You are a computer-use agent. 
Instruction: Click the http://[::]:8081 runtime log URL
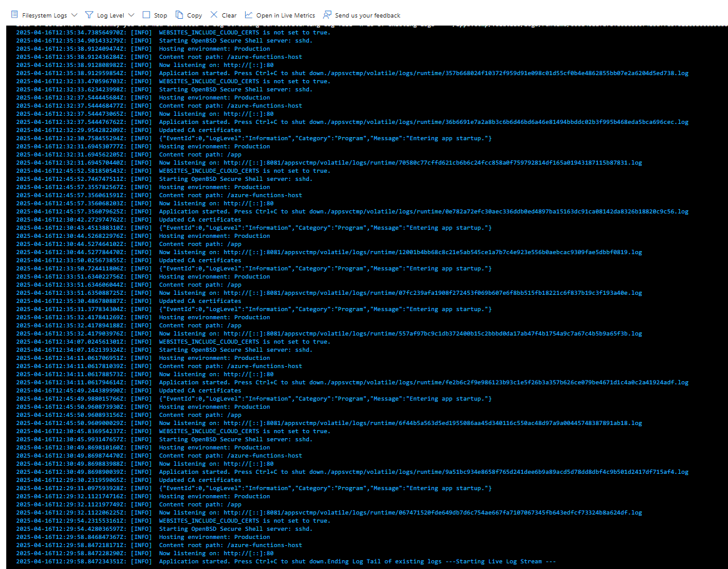(x=375, y=162)
